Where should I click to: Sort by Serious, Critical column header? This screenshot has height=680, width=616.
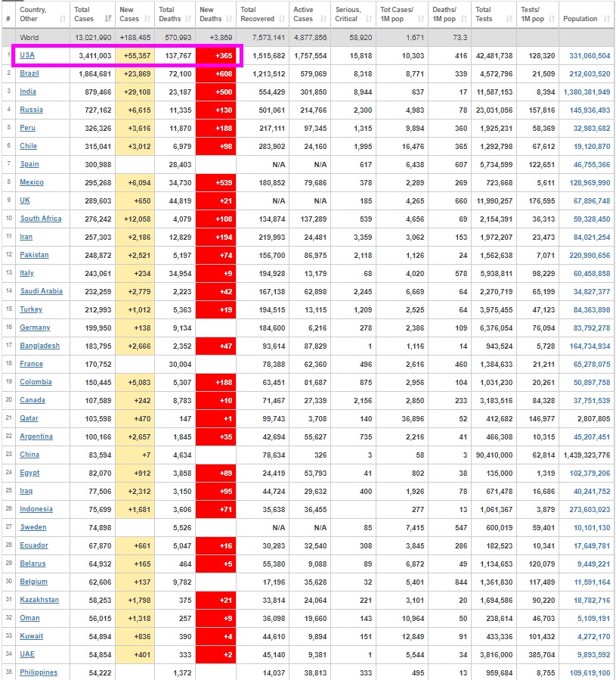tap(348, 14)
